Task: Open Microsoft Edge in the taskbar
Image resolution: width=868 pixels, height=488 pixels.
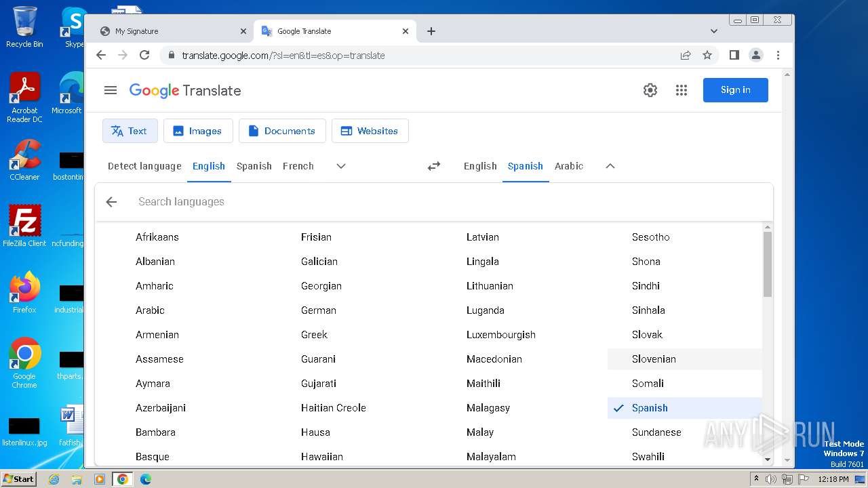Action: [x=146, y=479]
